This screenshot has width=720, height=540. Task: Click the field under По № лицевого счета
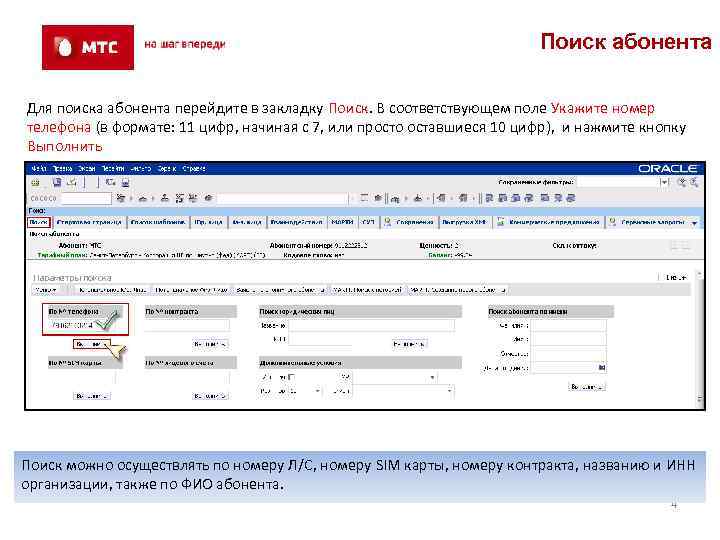pyautogui.click(x=187, y=377)
